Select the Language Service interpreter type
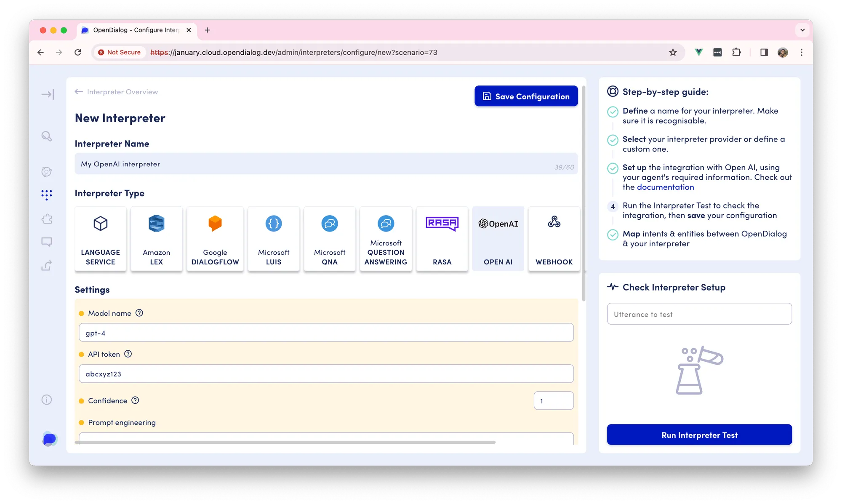842x504 pixels. pos(101,239)
